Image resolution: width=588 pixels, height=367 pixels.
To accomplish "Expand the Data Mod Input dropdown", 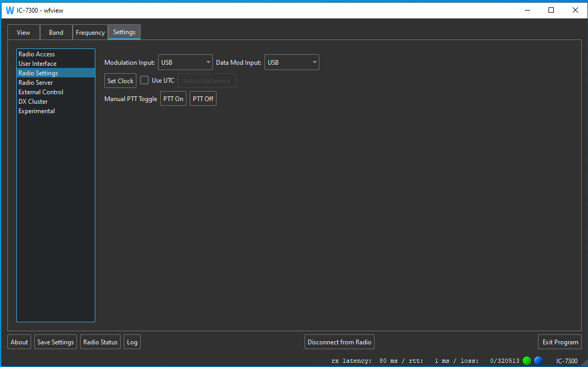I will (x=291, y=63).
